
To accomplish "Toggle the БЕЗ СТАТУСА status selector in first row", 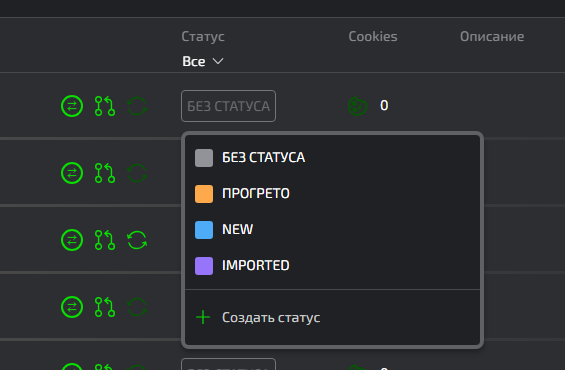I will (228, 106).
